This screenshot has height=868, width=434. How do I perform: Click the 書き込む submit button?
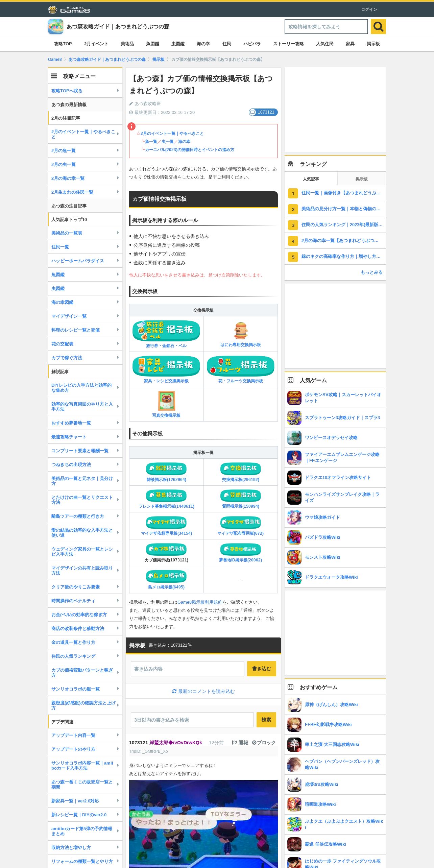point(262,669)
